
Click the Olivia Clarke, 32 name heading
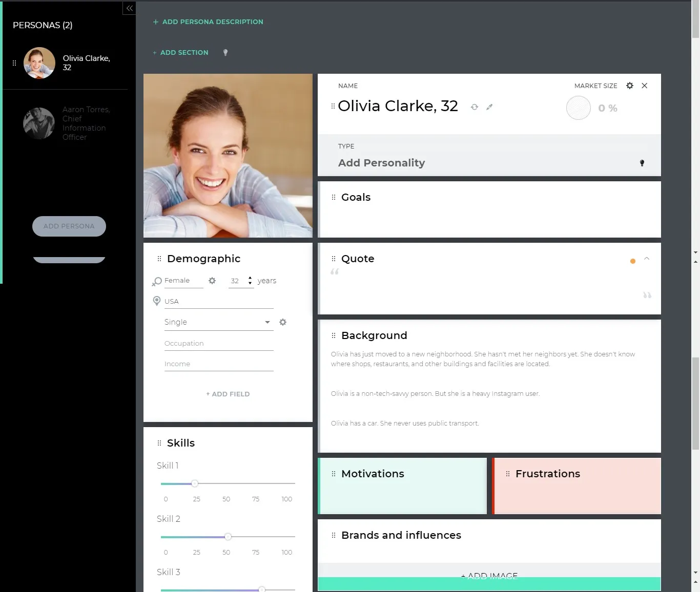[x=398, y=106]
